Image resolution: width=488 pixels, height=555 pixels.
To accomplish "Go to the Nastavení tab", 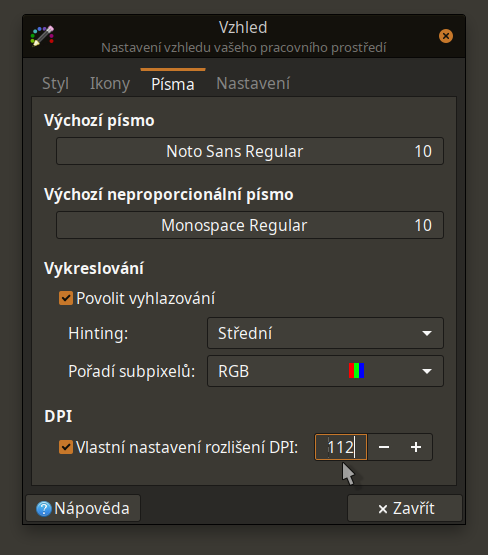I will (x=253, y=84).
